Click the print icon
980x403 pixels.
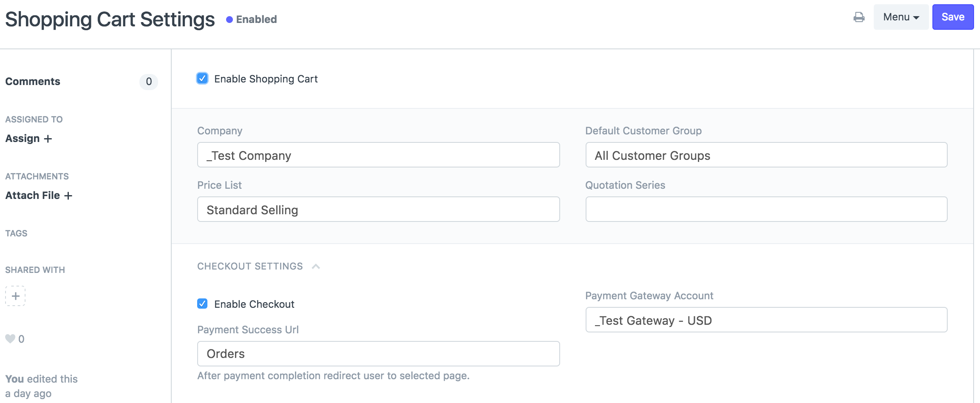point(859,17)
